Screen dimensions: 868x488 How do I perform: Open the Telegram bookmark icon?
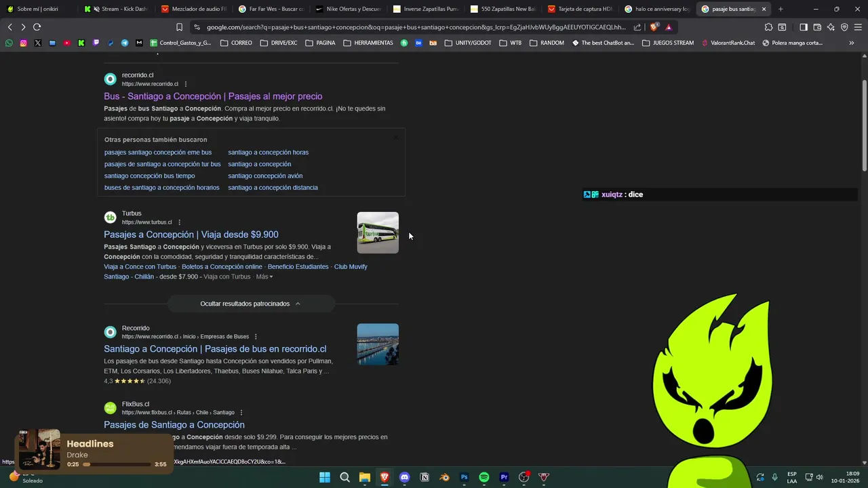[125, 43]
